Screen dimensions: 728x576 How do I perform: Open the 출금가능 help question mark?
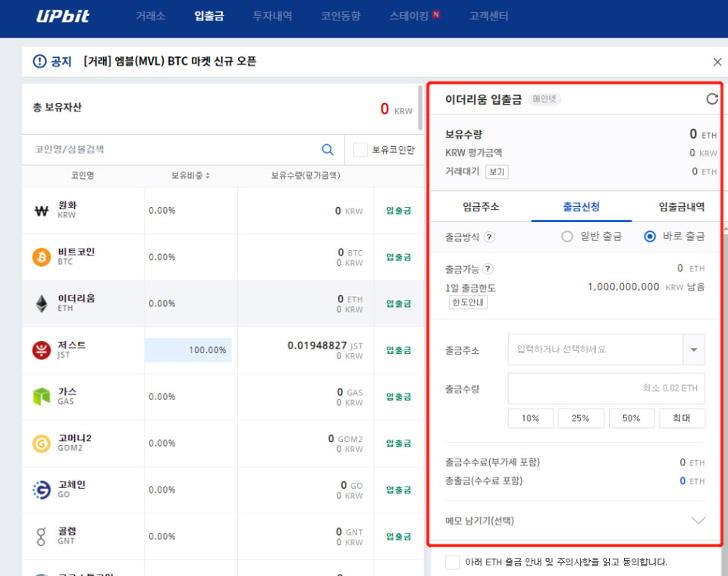click(x=488, y=268)
